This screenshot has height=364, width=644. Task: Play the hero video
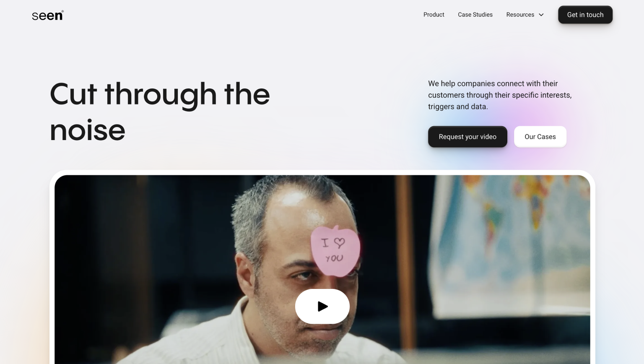[x=322, y=306]
